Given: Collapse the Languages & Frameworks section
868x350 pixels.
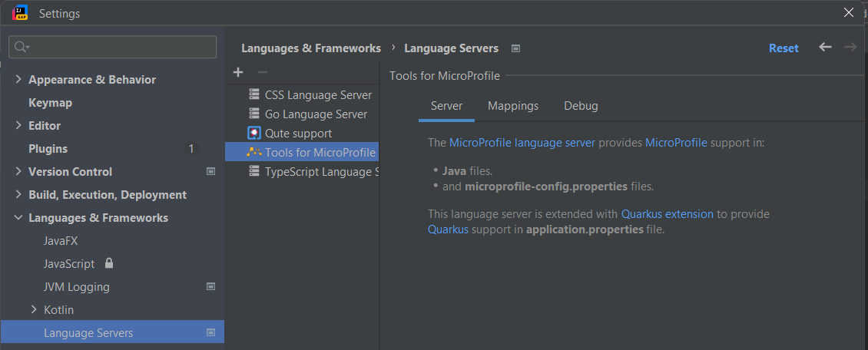Looking at the screenshot, I should (x=18, y=218).
